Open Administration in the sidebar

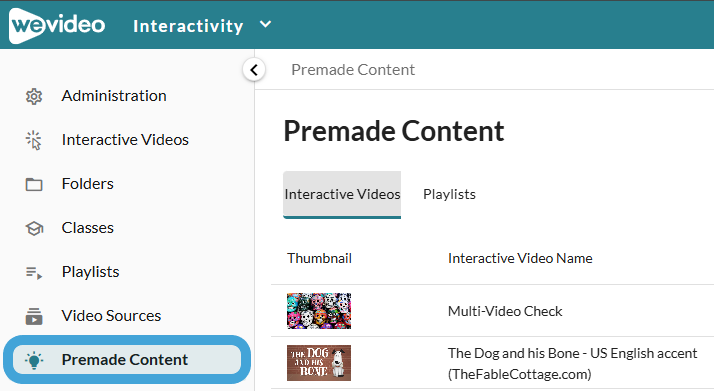pyautogui.click(x=114, y=96)
